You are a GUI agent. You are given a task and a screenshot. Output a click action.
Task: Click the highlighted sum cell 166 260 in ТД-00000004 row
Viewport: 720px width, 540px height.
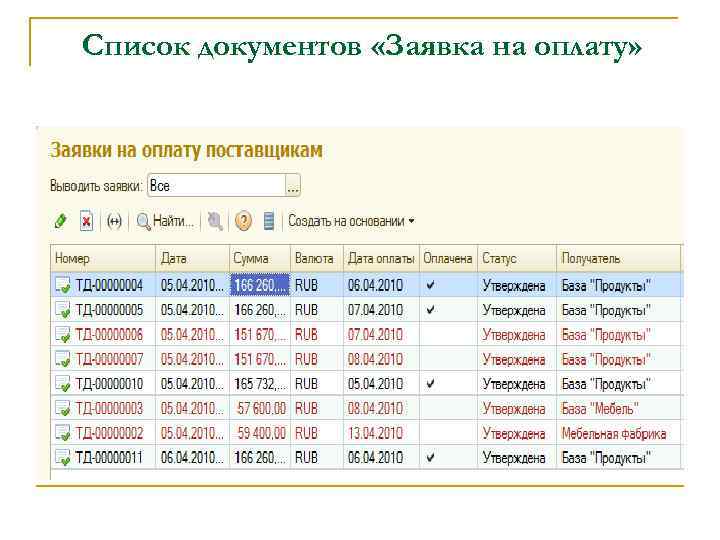click(260, 286)
